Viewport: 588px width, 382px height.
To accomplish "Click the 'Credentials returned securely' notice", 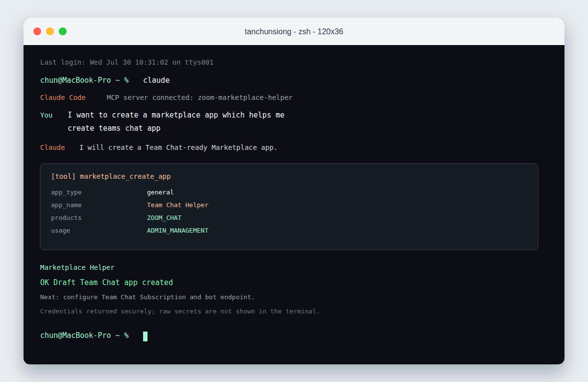I will [x=180, y=311].
